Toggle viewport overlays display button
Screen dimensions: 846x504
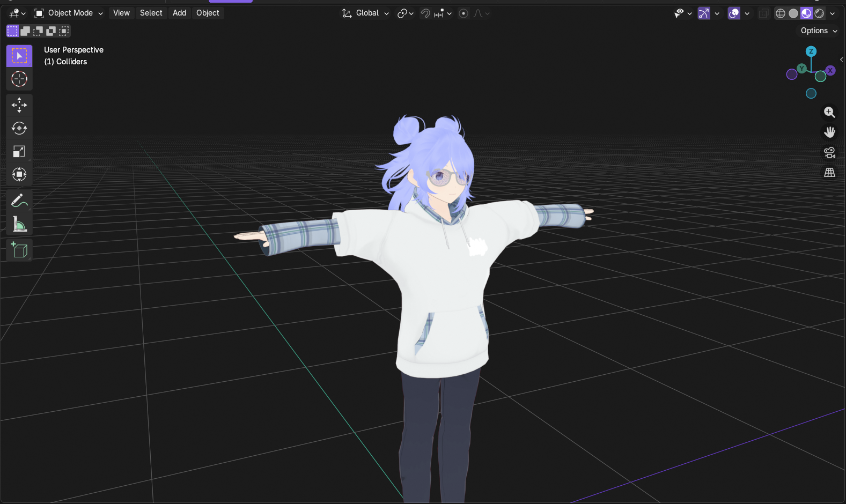(734, 13)
